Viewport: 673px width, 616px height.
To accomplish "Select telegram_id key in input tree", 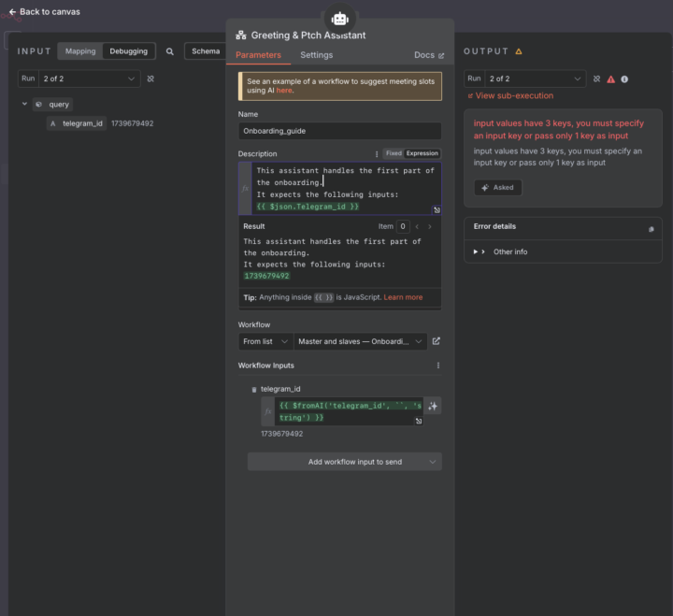I will coord(77,123).
